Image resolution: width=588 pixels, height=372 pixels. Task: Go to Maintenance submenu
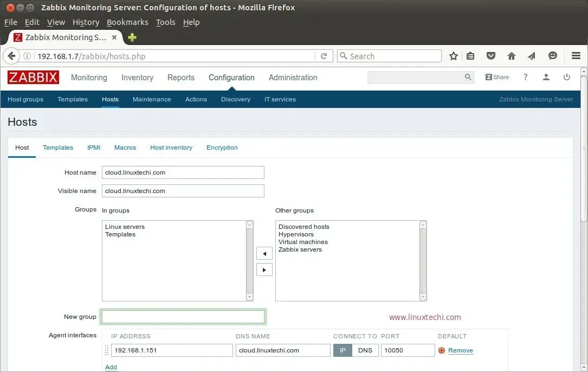click(x=152, y=99)
